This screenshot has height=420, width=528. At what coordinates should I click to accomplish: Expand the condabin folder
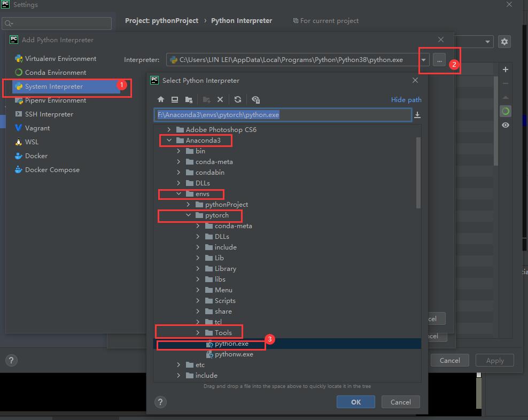179,173
